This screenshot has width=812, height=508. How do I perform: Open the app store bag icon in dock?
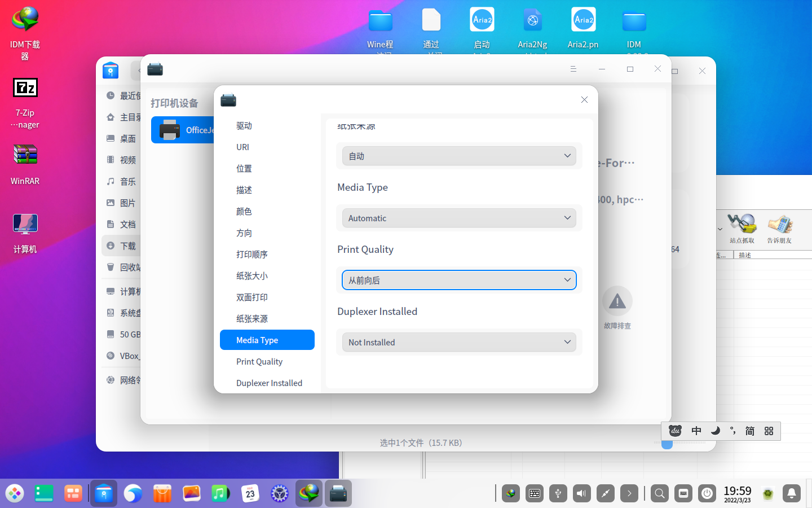[x=162, y=493]
